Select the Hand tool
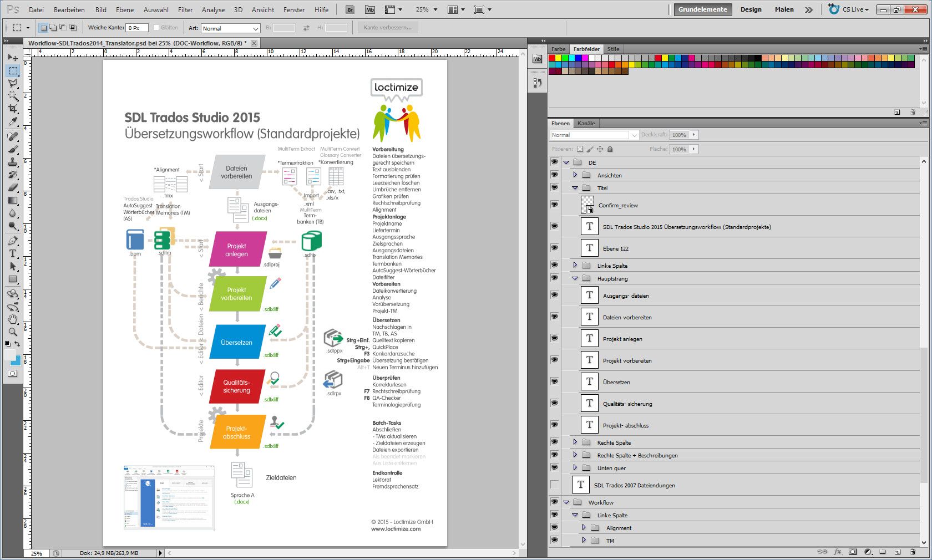The width and height of the screenshot is (932, 560). (x=13, y=319)
